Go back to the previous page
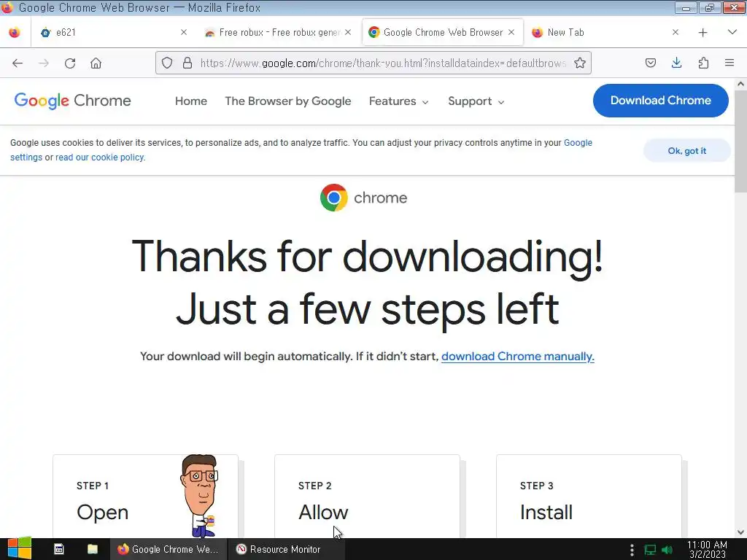Screen dimensions: 747x560 pyautogui.click(x=18, y=63)
